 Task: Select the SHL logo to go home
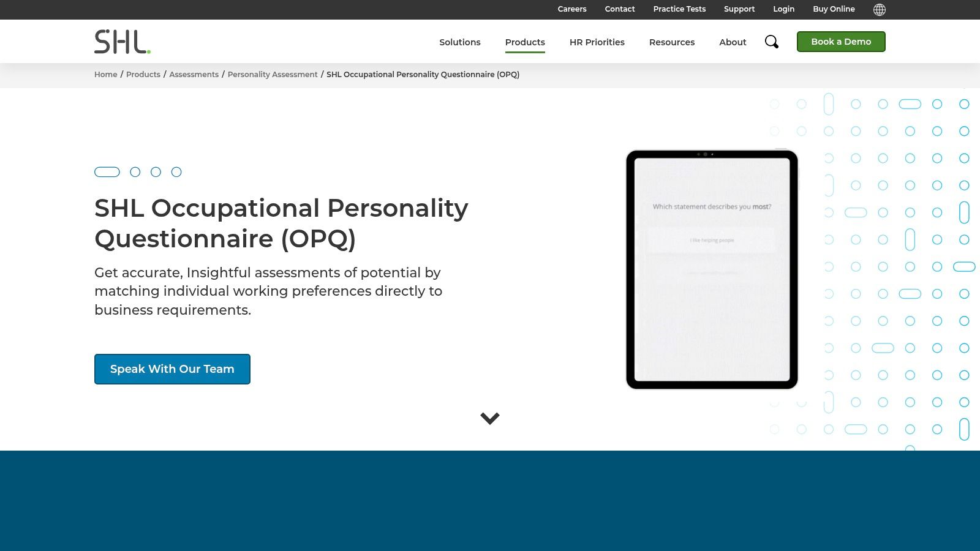122,41
